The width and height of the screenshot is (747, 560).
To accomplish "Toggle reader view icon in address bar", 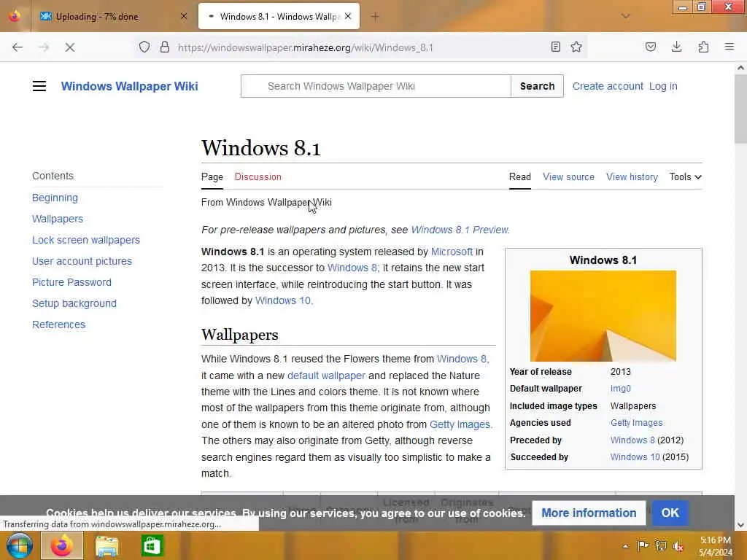I will click(x=555, y=47).
